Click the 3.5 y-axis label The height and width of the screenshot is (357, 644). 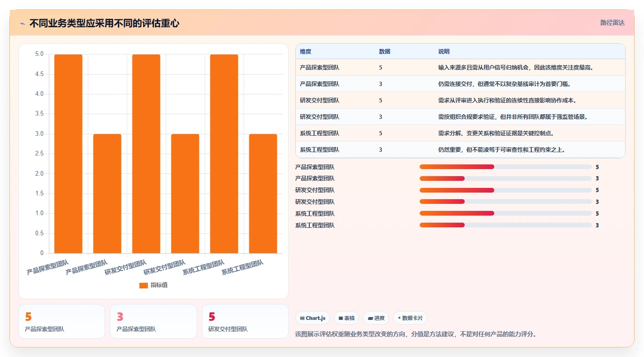39,114
